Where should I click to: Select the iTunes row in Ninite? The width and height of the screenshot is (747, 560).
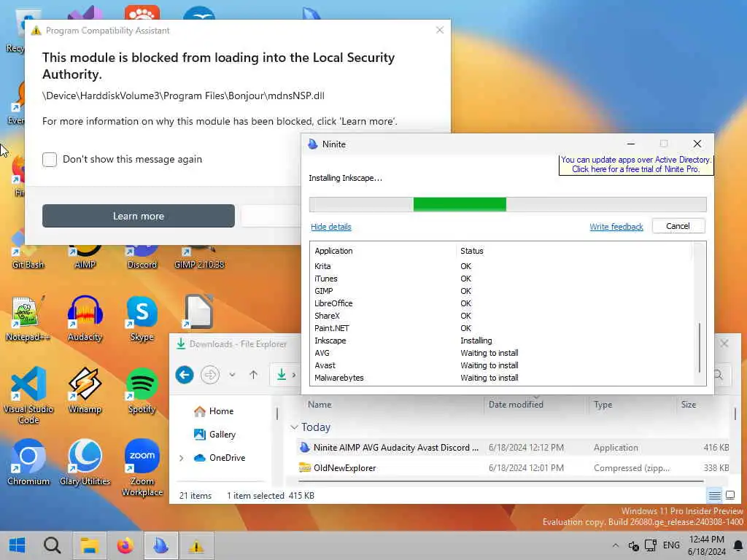(502, 279)
